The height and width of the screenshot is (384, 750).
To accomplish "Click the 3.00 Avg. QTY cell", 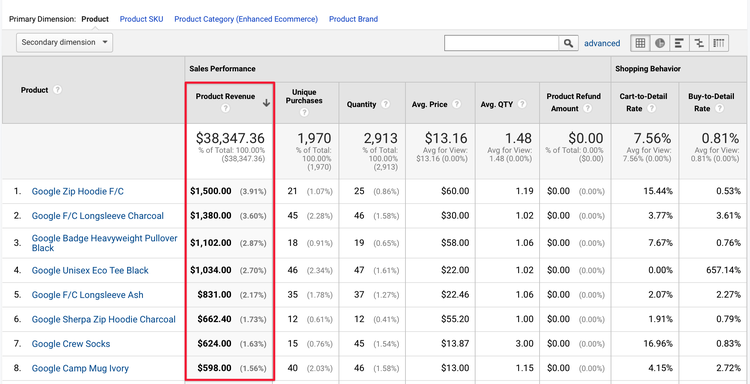I will [x=525, y=344].
